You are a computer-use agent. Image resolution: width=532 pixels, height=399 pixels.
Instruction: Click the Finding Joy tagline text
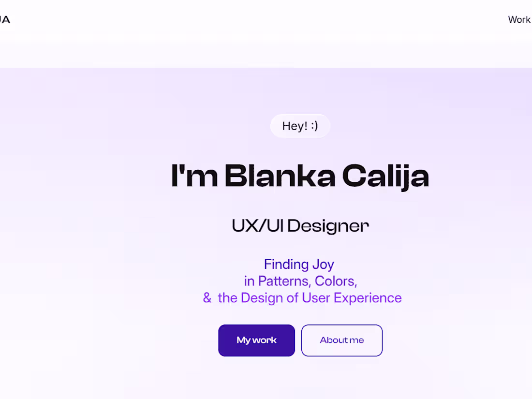299,265
